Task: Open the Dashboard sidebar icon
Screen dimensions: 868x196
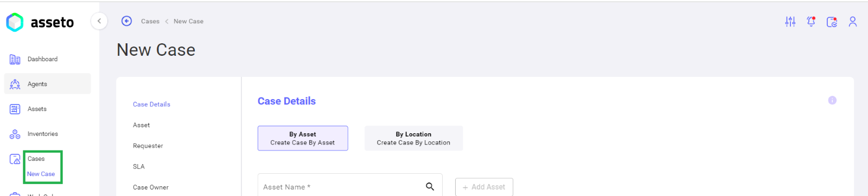Action: 15,59
